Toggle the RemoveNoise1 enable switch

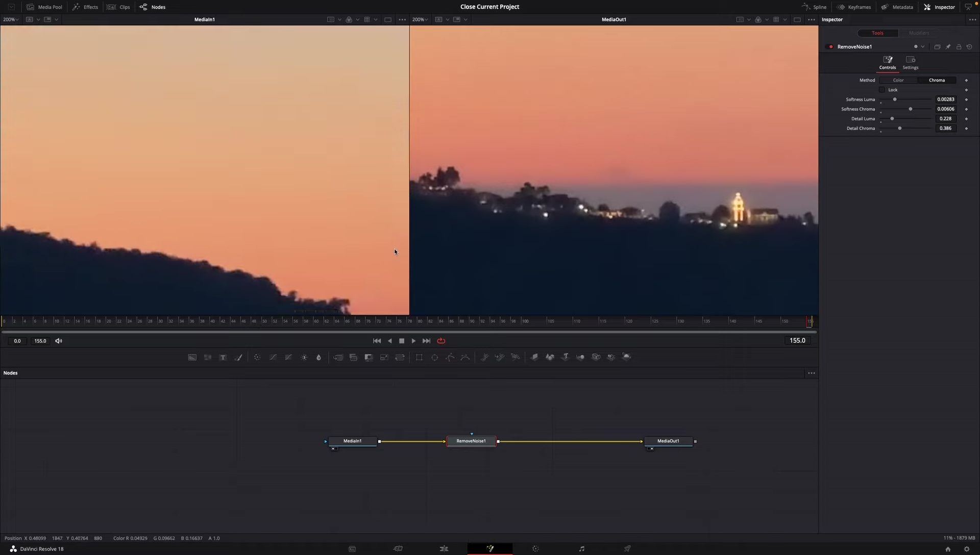(830, 47)
